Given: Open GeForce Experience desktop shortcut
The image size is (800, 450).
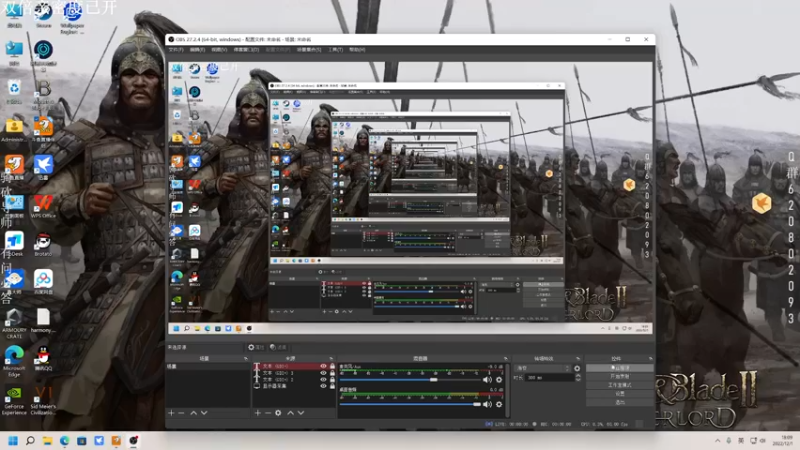Looking at the screenshot, I should (x=14, y=401).
